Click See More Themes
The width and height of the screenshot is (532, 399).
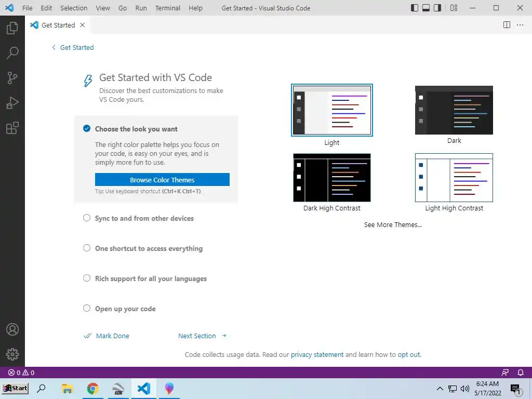pos(393,224)
